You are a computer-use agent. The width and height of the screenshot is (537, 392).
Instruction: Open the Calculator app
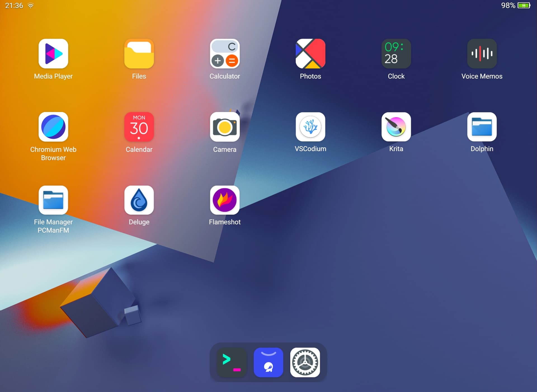225,53
